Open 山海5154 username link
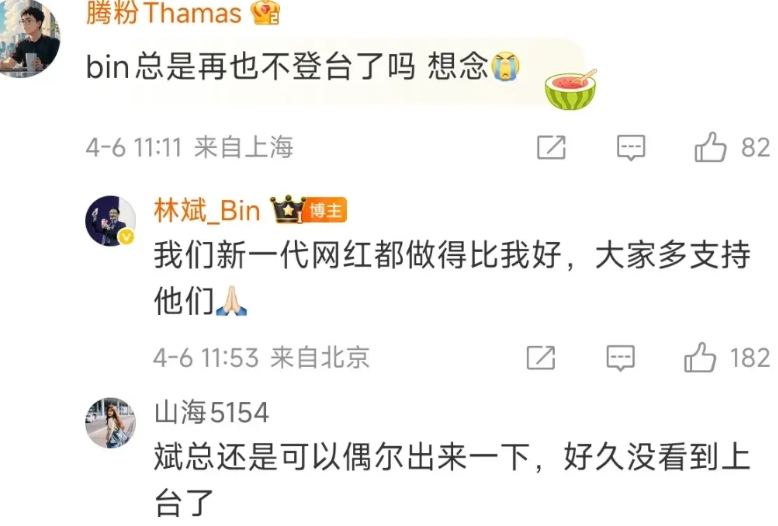Viewport: 778px width, 526px height. (212, 412)
